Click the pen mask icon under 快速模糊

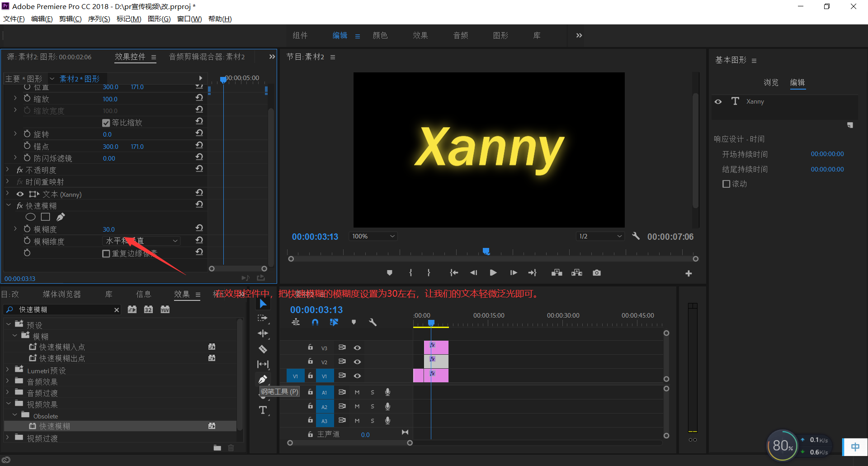(61, 217)
